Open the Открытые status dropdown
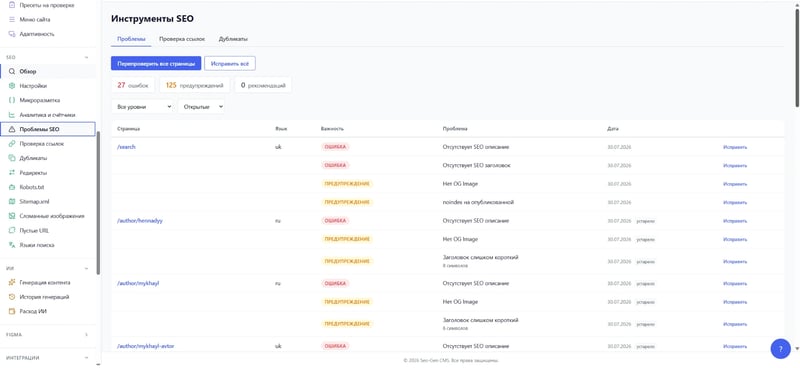The height and width of the screenshot is (368, 800). (201, 107)
